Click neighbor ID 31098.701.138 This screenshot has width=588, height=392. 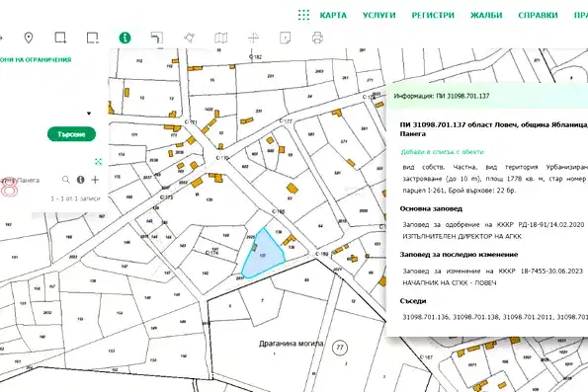476,317
